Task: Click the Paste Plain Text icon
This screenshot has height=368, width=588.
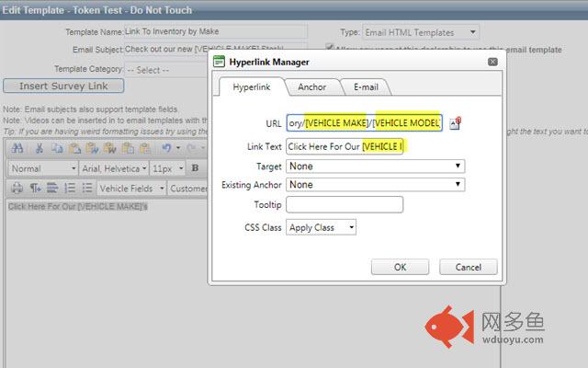Action: 128,148
